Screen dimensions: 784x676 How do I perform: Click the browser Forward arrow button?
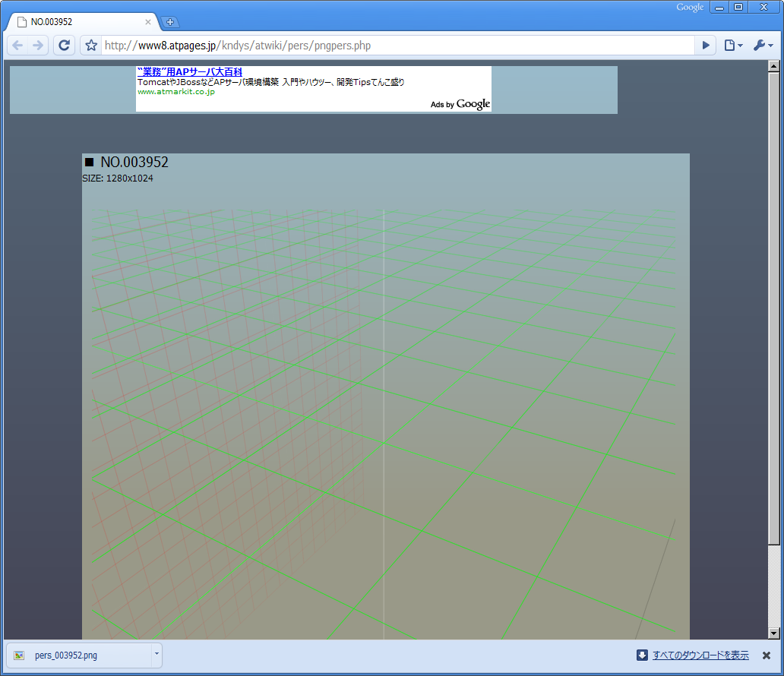(38, 46)
